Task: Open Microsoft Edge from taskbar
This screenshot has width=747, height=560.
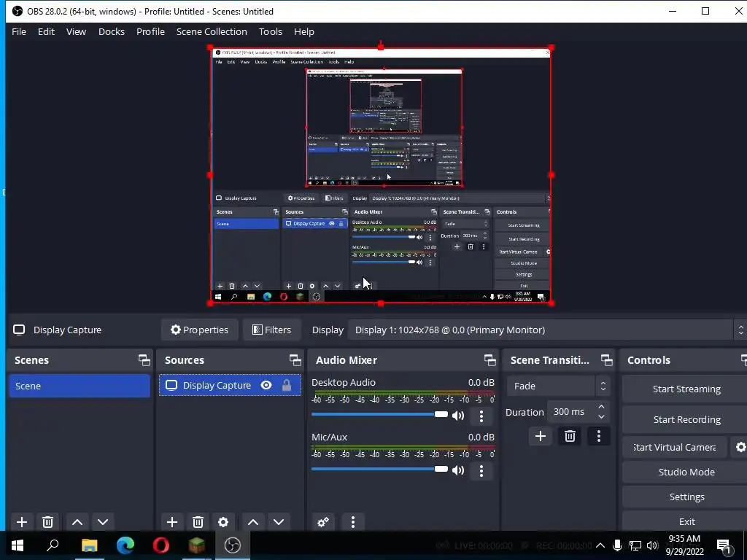Action: point(125,545)
